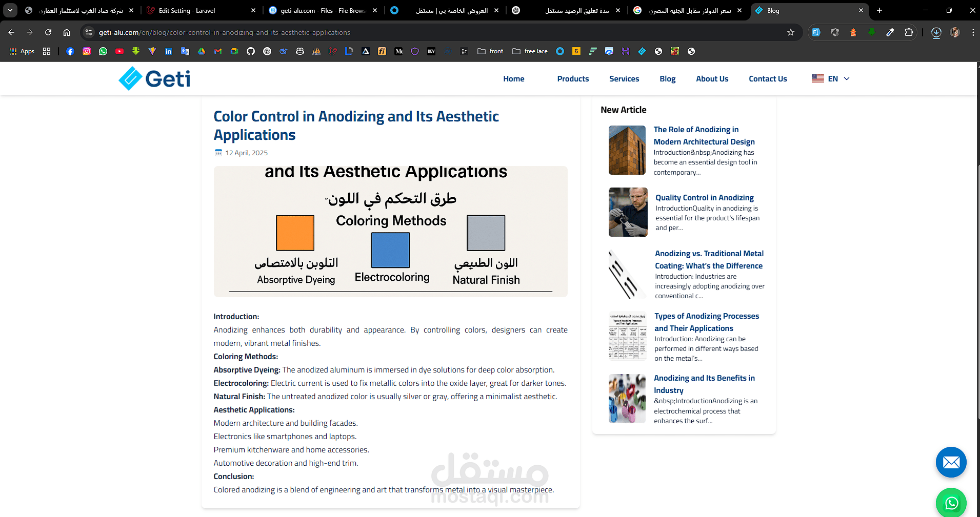Screen dimensions: 980x517
Task: Open Contact Us in site navigation
Action: point(768,79)
